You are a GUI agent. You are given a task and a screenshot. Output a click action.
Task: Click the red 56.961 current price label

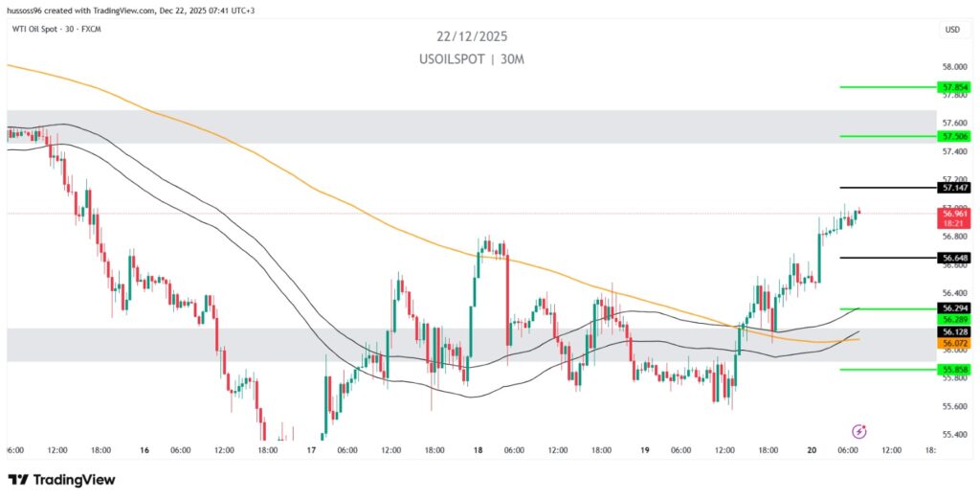tap(955, 215)
